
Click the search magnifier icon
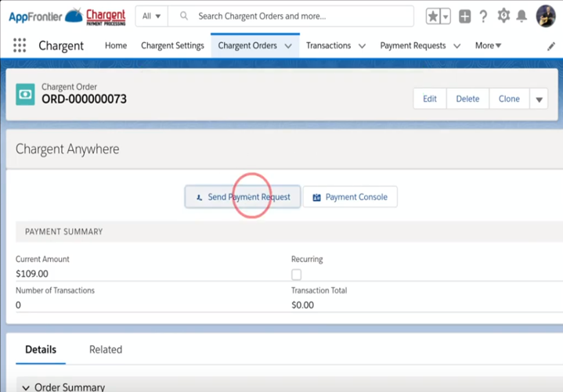184,16
